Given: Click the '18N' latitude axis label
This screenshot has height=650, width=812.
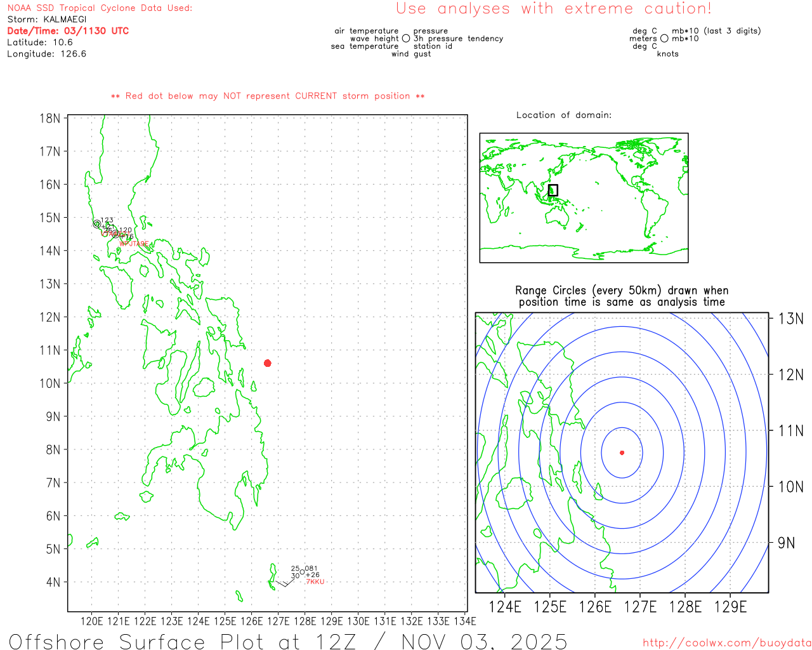Looking at the screenshot, I should [50, 119].
